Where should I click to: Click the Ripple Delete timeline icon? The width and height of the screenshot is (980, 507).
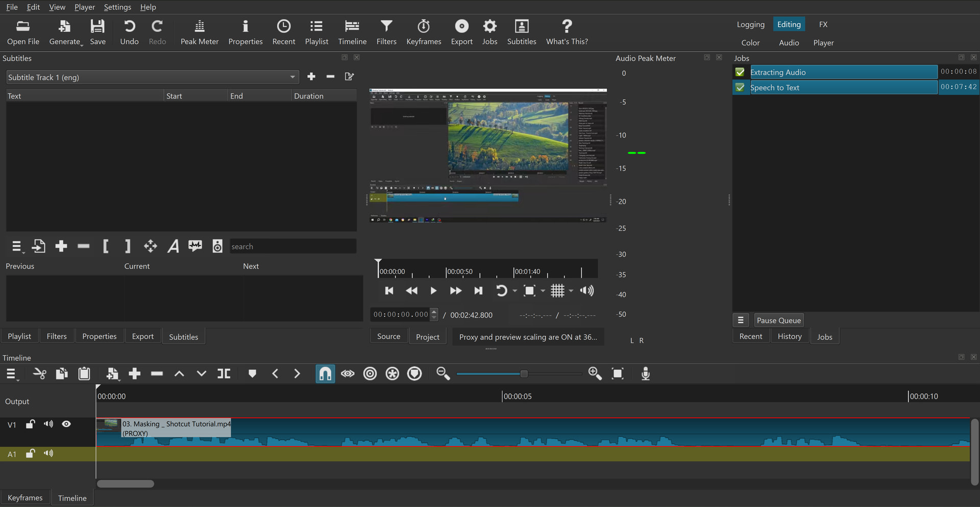pos(157,374)
